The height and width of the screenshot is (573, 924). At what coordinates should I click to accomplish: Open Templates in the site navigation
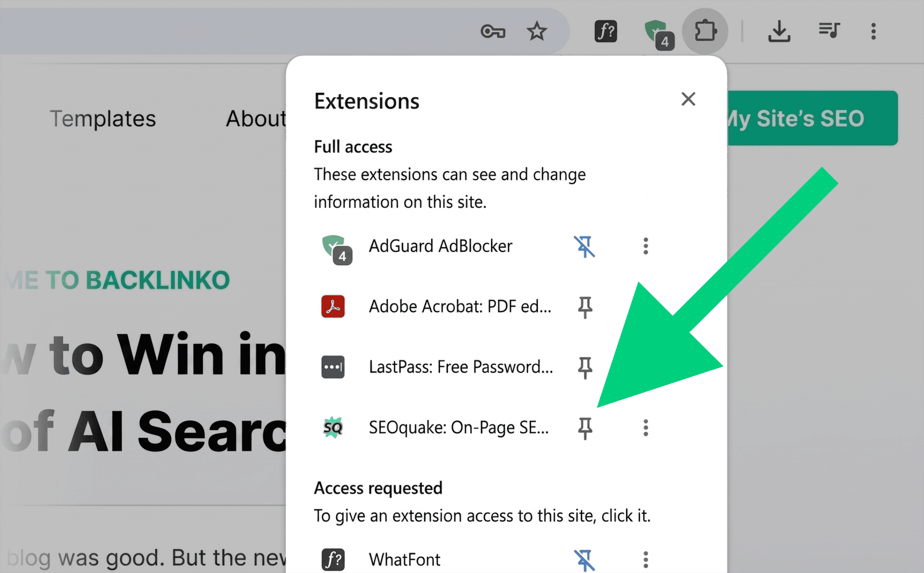pos(103,119)
